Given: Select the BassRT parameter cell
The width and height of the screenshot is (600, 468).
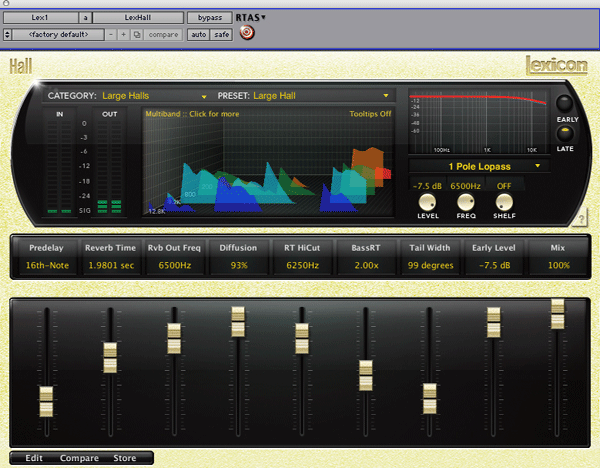Looking at the screenshot, I should [366, 256].
